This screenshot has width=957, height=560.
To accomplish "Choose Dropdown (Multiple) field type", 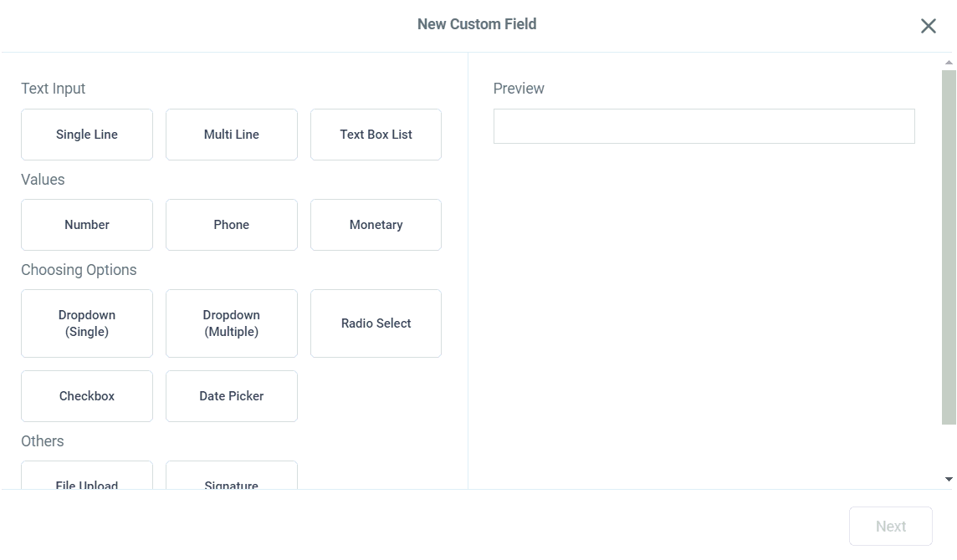I will (x=231, y=323).
